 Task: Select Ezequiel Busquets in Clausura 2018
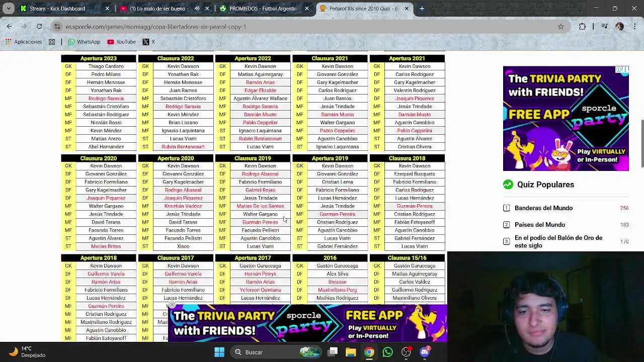click(415, 174)
